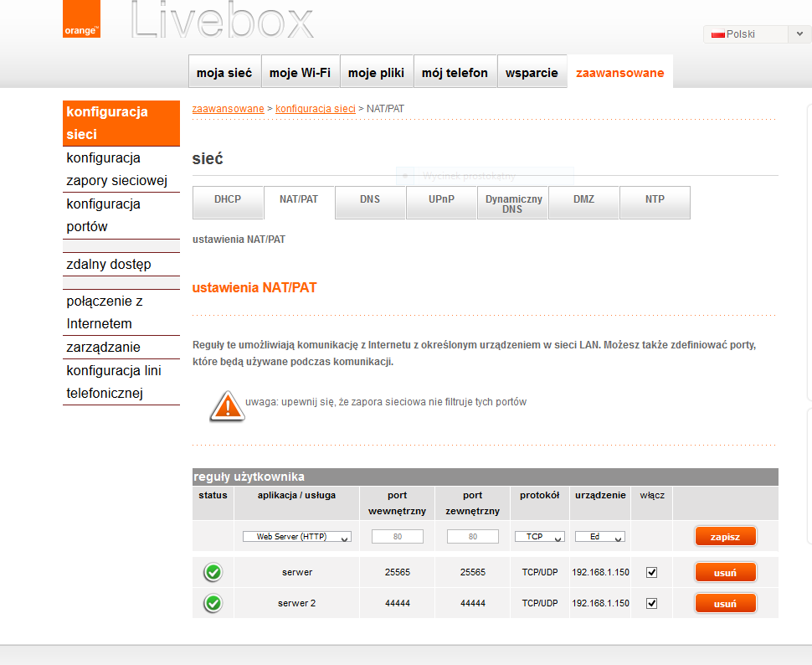Image resolution: width=812 pixels, height=665 pixels.
Task: Click the zapisz button
Action: (725, 537)
